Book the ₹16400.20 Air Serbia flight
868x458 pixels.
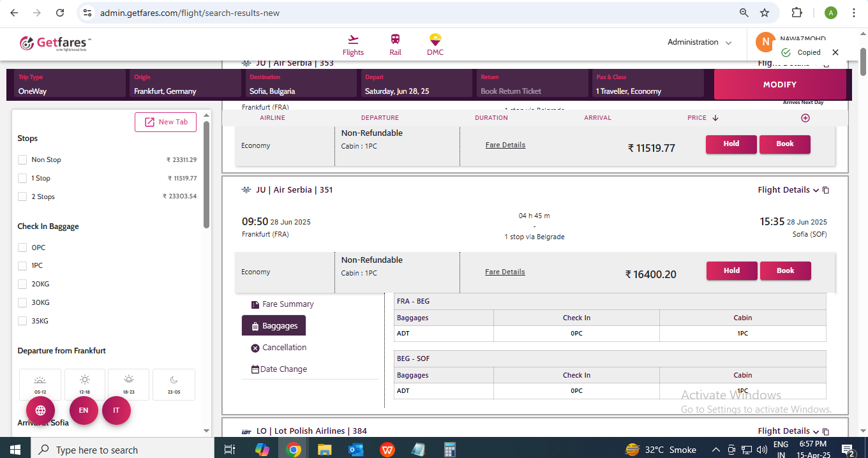[785, 271]
